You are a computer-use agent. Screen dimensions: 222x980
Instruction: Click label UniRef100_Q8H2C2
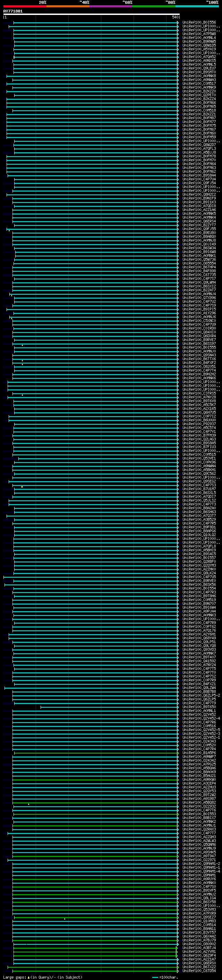click(x=199, y=195)
